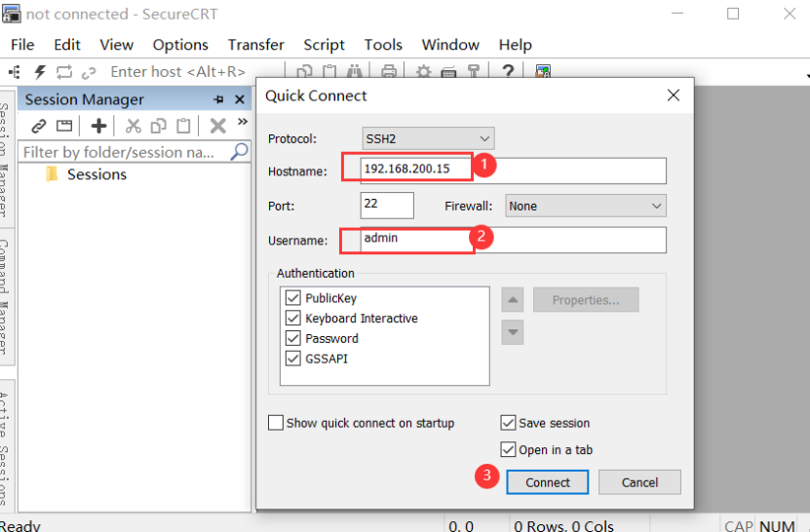810x532 pixels.
Task: Click Connect in Tab icon in Session Manager
Action: click(64, 126)
